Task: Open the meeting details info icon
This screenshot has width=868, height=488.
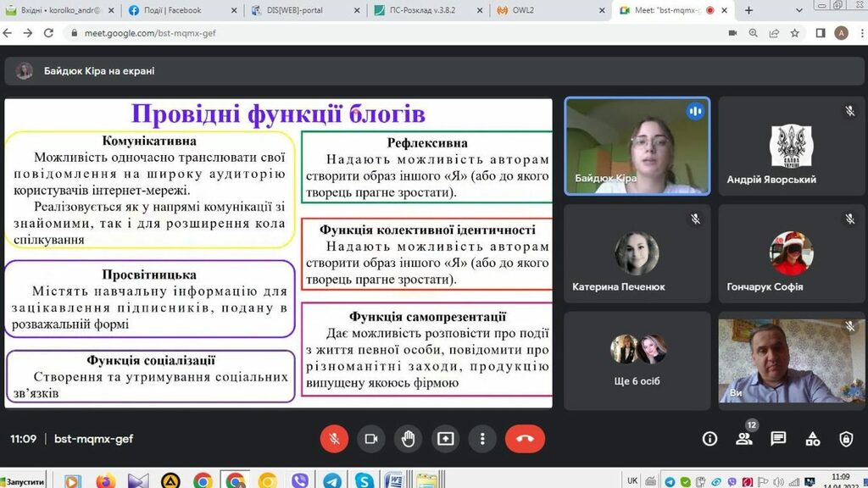Action: point(710,439)
